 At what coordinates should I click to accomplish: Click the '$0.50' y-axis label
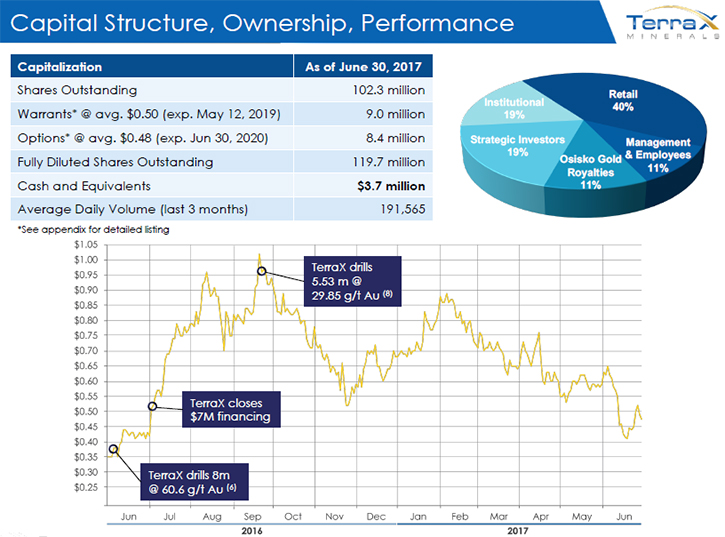click(86, 412)
